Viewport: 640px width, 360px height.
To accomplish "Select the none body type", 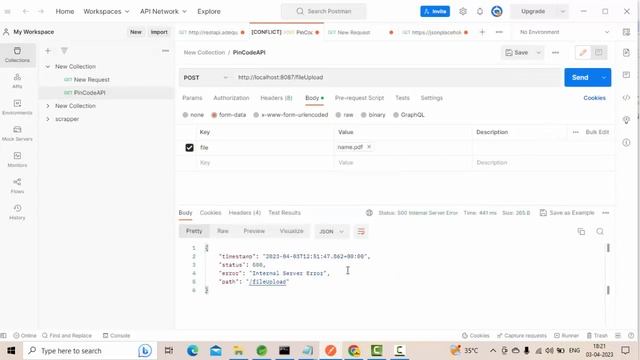I will 193,115.
